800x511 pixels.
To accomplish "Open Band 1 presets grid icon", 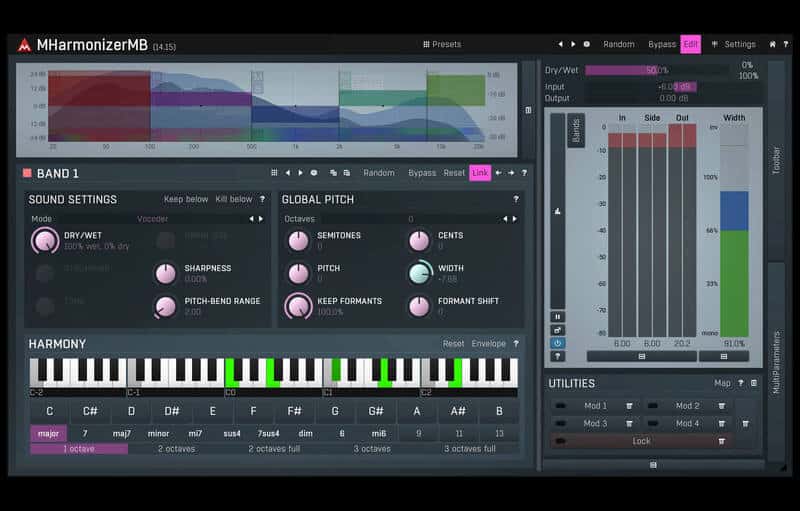I will coord(274,173).
